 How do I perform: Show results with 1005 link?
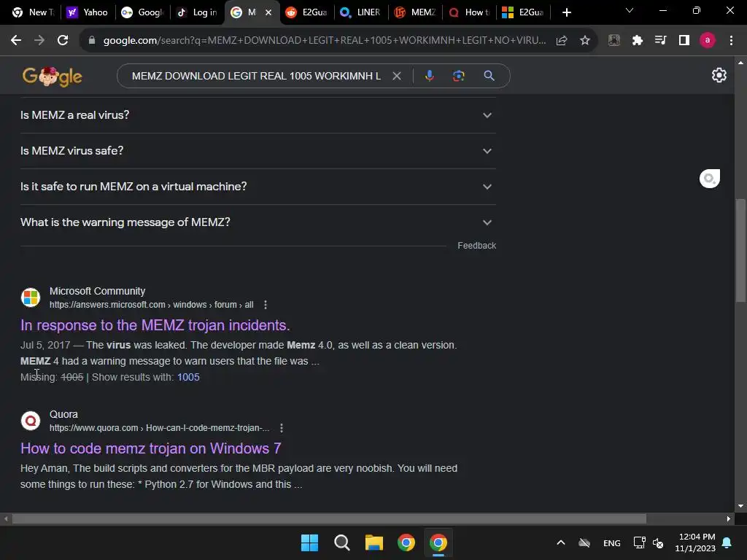(188, 377)
